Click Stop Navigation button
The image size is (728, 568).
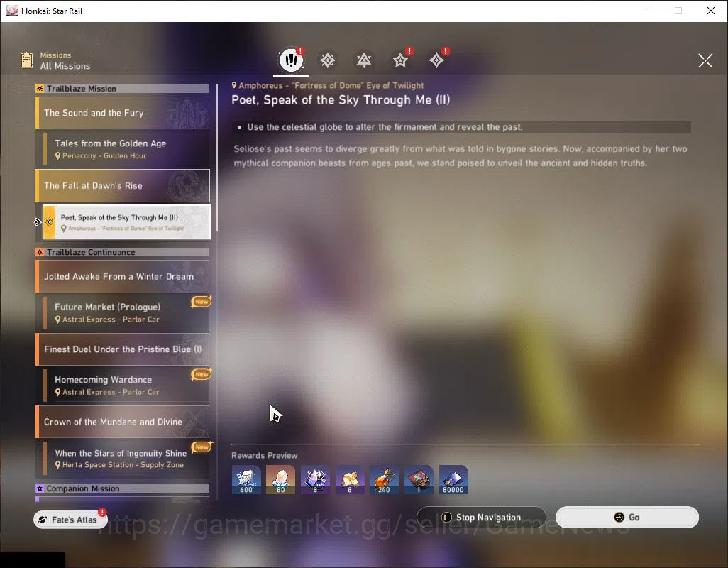coord(481,518)
